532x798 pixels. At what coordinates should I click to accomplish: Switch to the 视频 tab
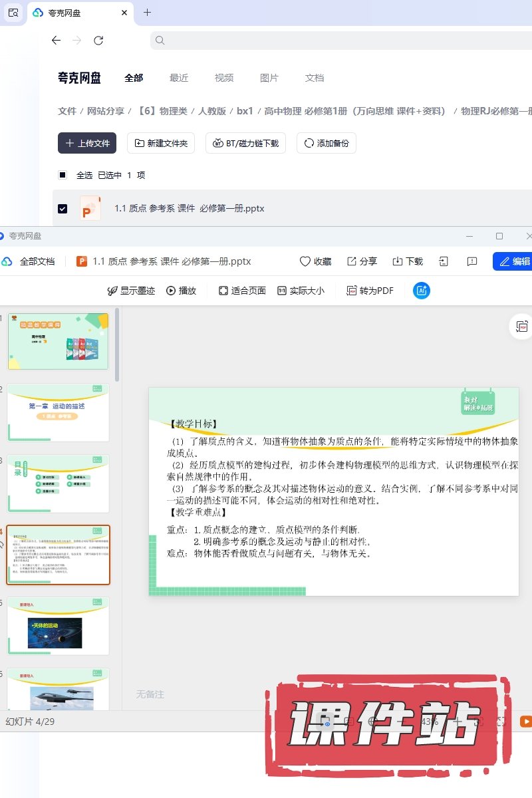224,78
